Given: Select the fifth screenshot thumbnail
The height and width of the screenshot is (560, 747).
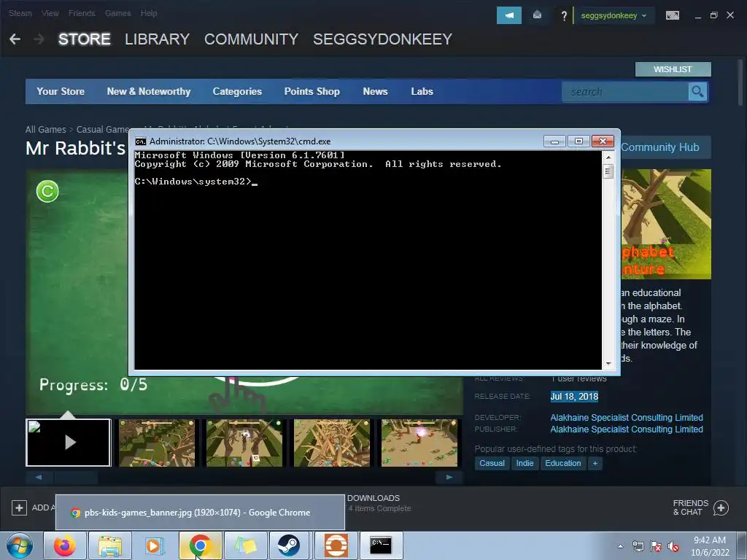Looking at the screenshot, I should coord(419,443).
